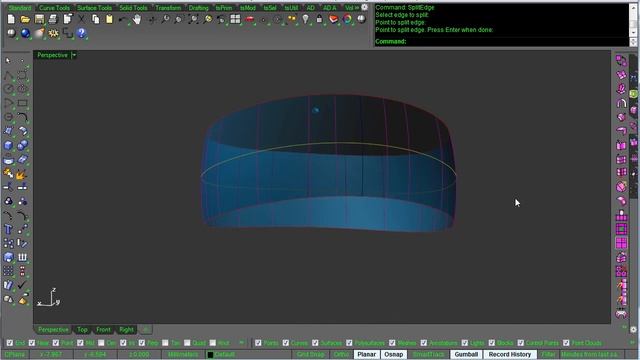
Task: Select the Text T tool in sidebar
Action: coord(8,229)
